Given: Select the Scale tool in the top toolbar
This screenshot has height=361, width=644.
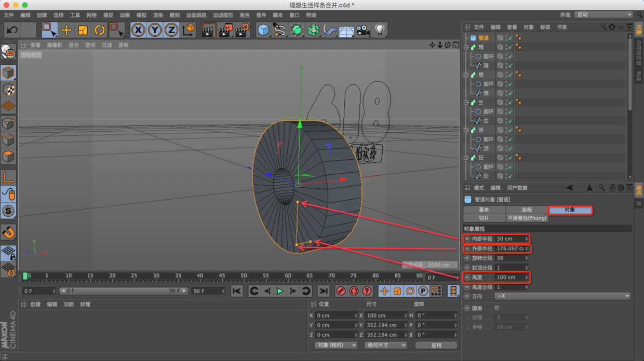Looking at the screenshot, I should [83, 30].
